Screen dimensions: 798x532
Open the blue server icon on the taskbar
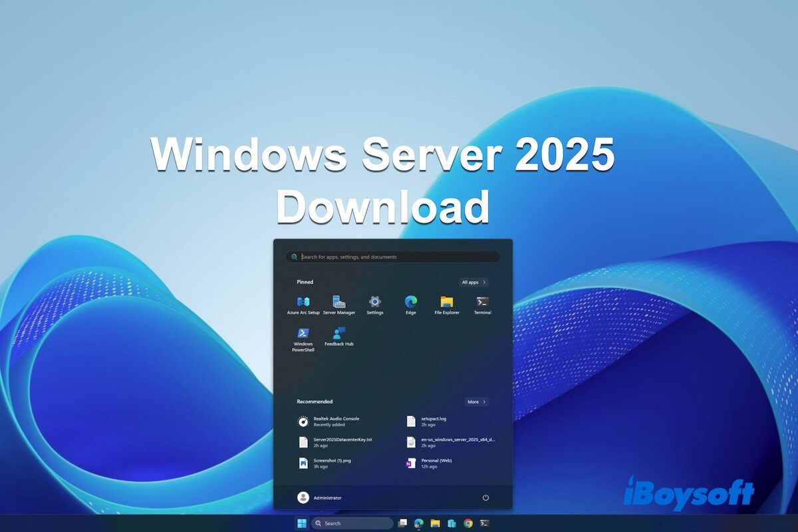pyautogui.click(x=452, y=523)
